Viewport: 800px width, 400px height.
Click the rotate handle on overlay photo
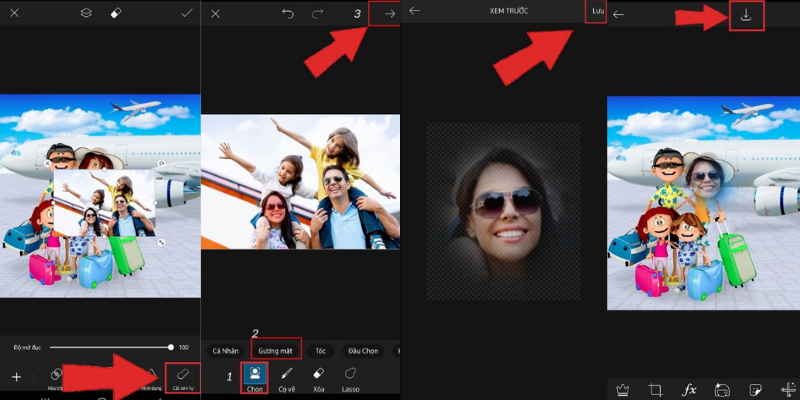pos(161,163)
